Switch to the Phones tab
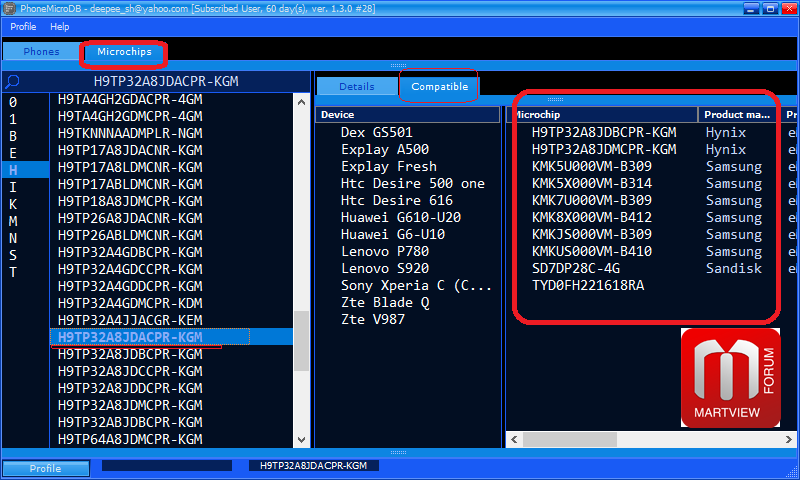 coord(41,52)
